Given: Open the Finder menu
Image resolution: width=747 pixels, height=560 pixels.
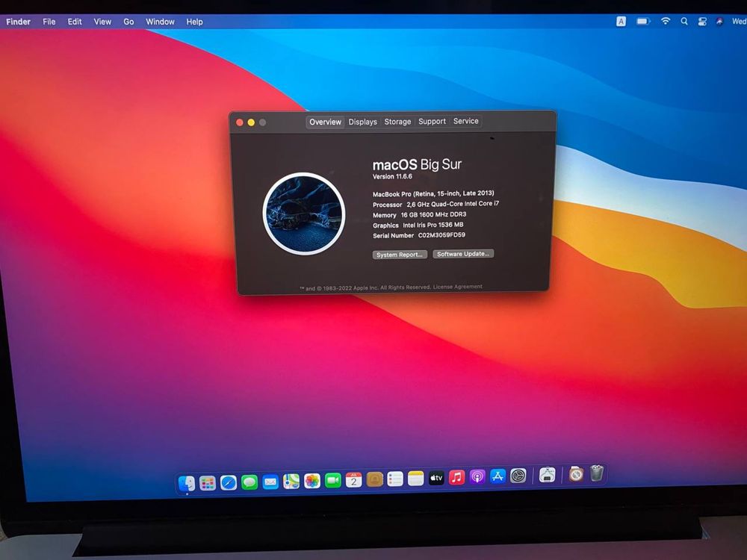Looking at the screenshot, I should click(18, 22).
